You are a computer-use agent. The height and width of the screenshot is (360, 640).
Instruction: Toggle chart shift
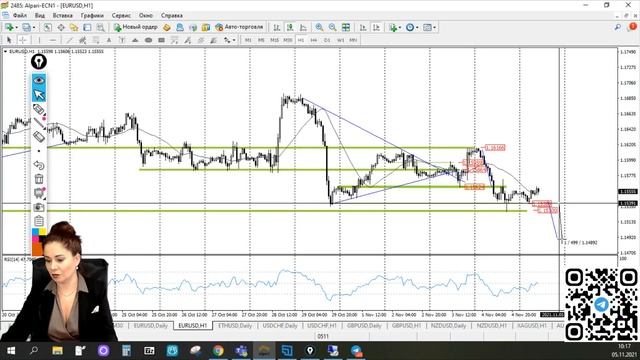coord(376,27)
